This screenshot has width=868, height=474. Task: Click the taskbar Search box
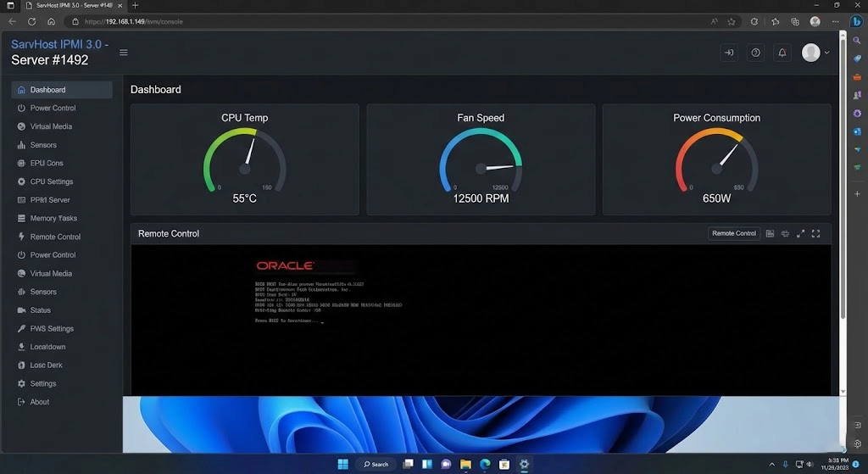pos(376,464)
